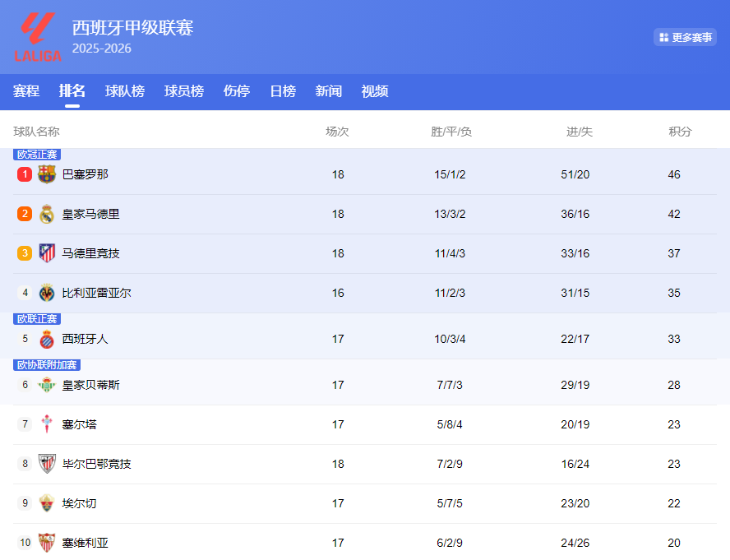730x560 pixels.
Task: Click the 塞尔塔 club crest
Action: point(47,424)
